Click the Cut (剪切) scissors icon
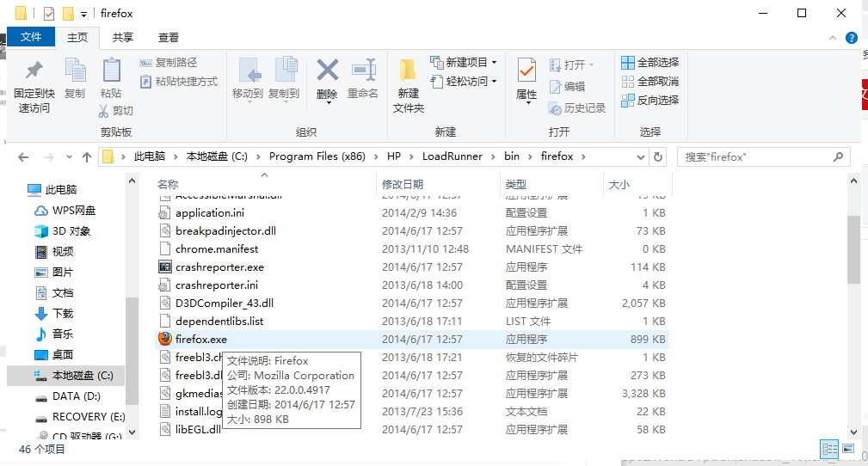The width and height of the screenshot is (868, 466). pos(103,111)
